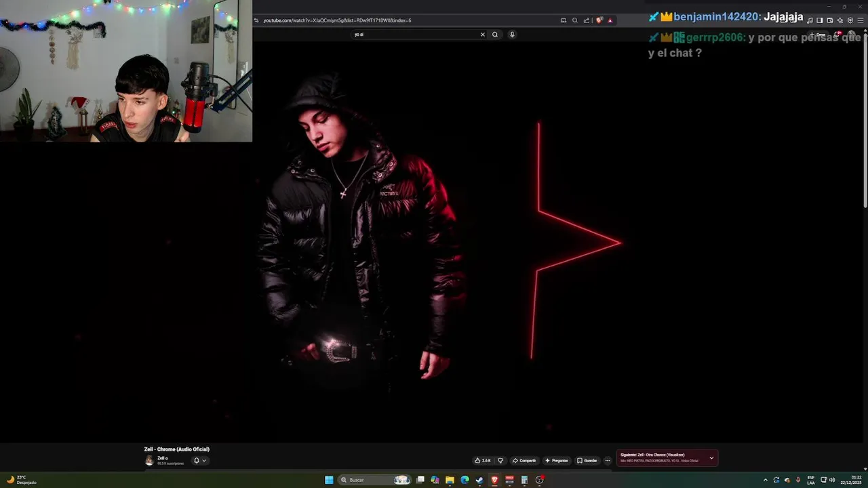Open Brave VPN shield icon
This screenshot has width=868, height=488.
850,20
